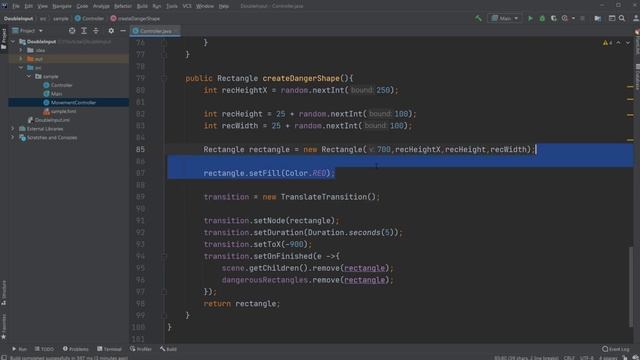Open the Problems tool window button
Screen dimensions: 640x360
[76, 349]
